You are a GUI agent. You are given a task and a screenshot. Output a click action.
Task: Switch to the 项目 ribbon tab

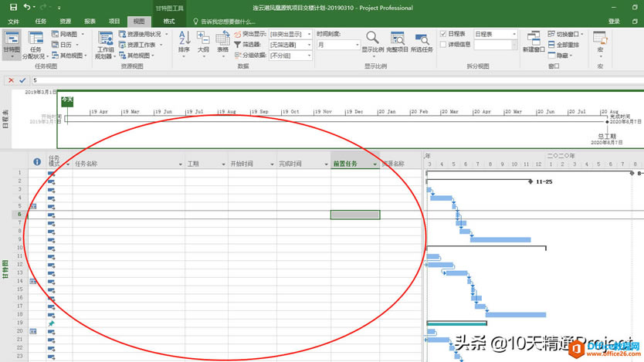pos(114,22)
